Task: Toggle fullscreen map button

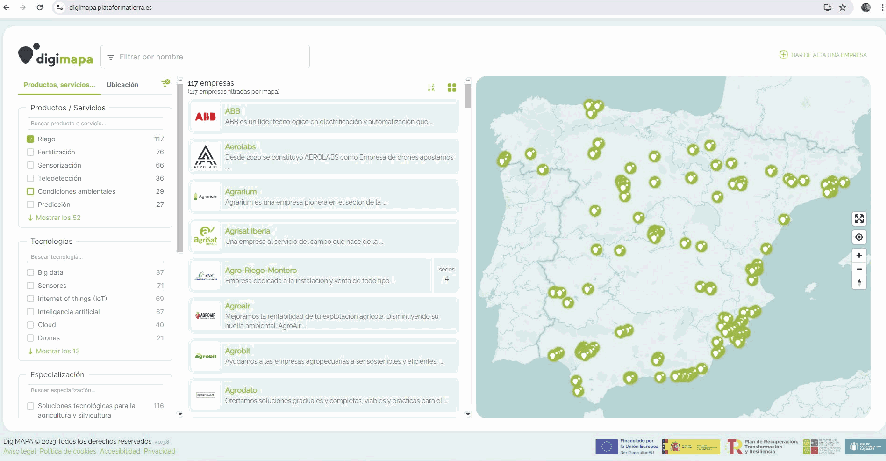Action: coord(859,219)
